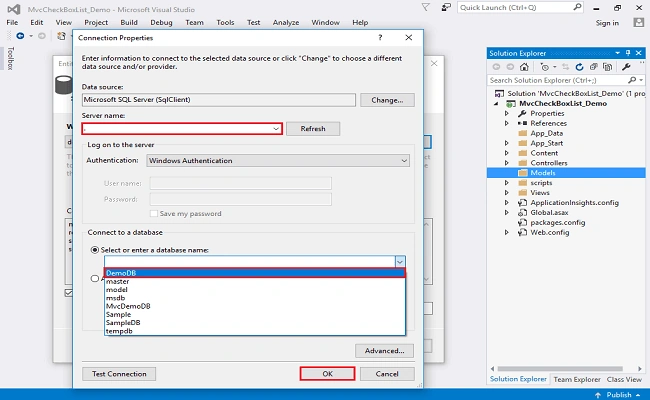
Task: Switch to the Team Explorer tab
Action: pos(577,379)
